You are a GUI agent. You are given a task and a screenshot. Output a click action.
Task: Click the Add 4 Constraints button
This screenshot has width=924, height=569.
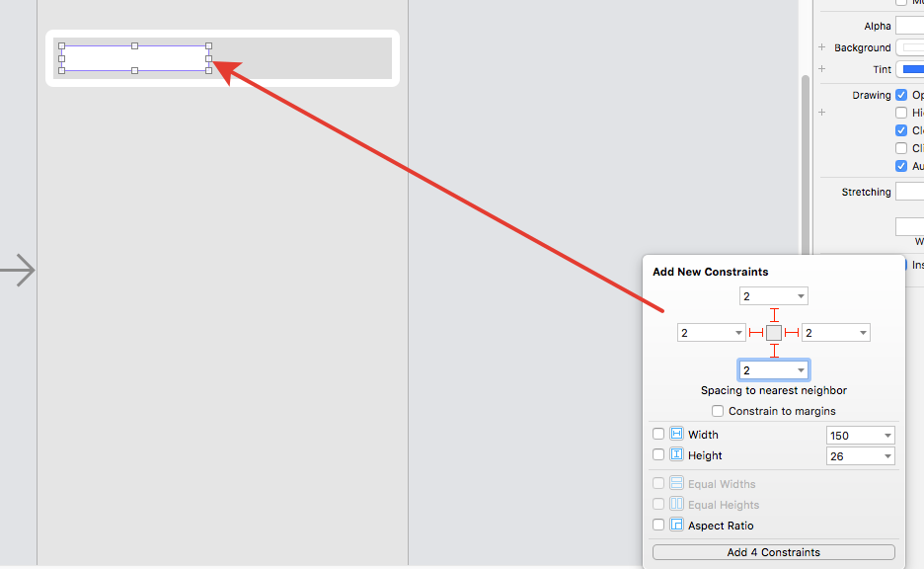774,552
